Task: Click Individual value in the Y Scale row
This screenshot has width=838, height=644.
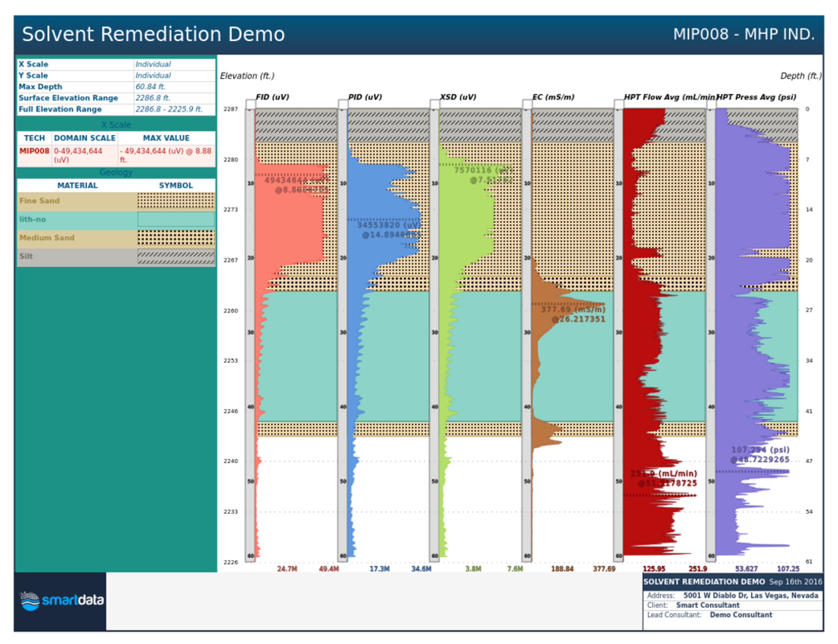Action: [x=153, y=75]
